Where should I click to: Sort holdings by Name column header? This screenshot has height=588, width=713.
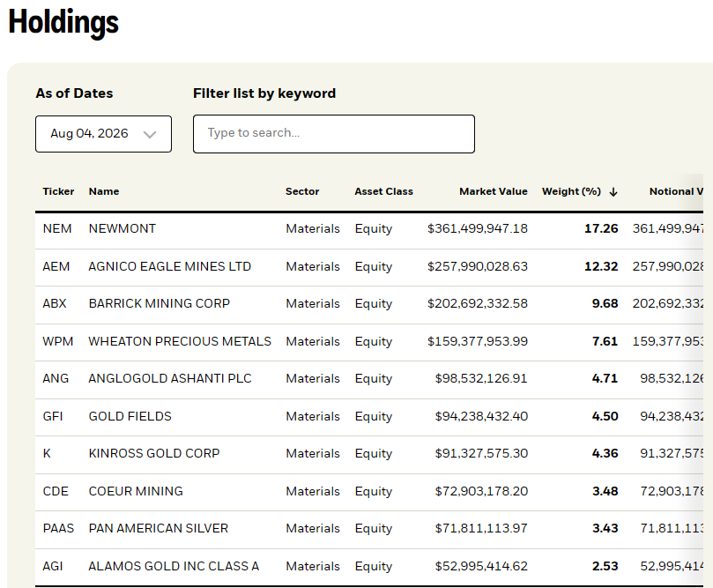tap(104, 191)
